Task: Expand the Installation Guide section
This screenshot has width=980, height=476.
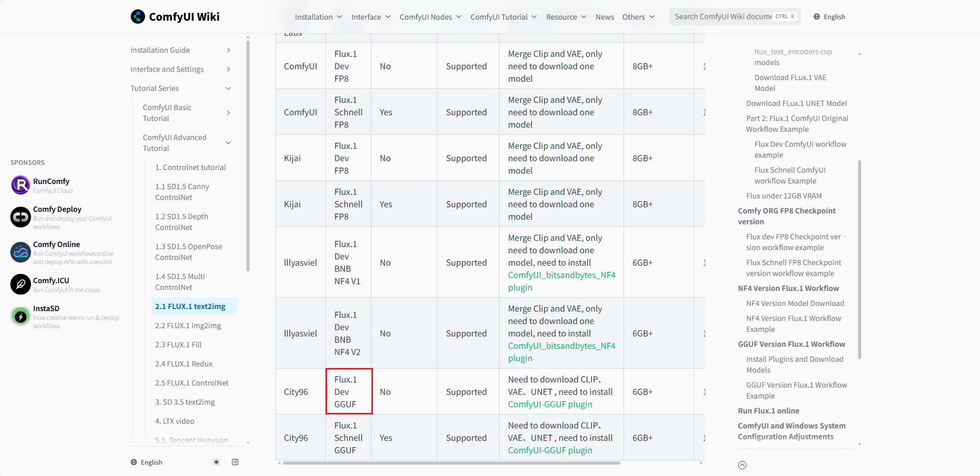Action: (x=228, y=50)
